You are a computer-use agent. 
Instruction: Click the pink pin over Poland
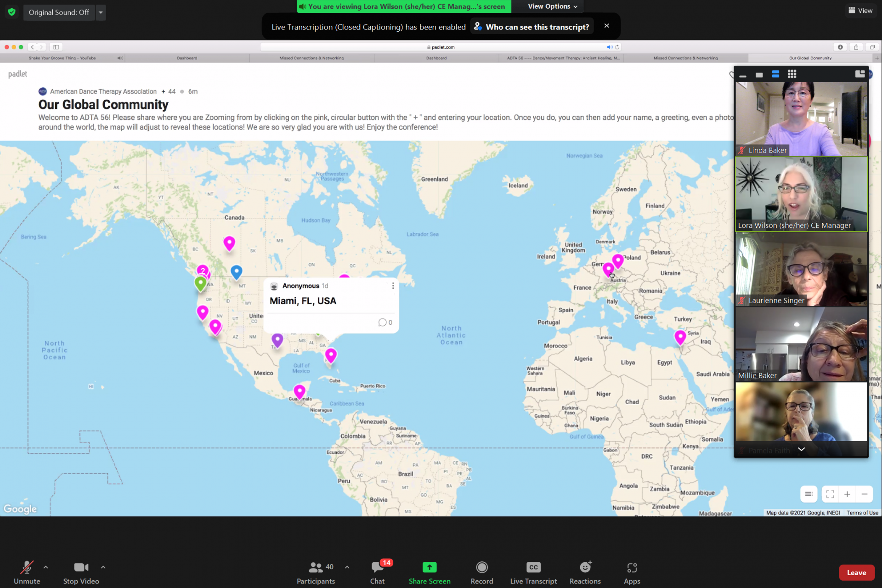point(618,261)
